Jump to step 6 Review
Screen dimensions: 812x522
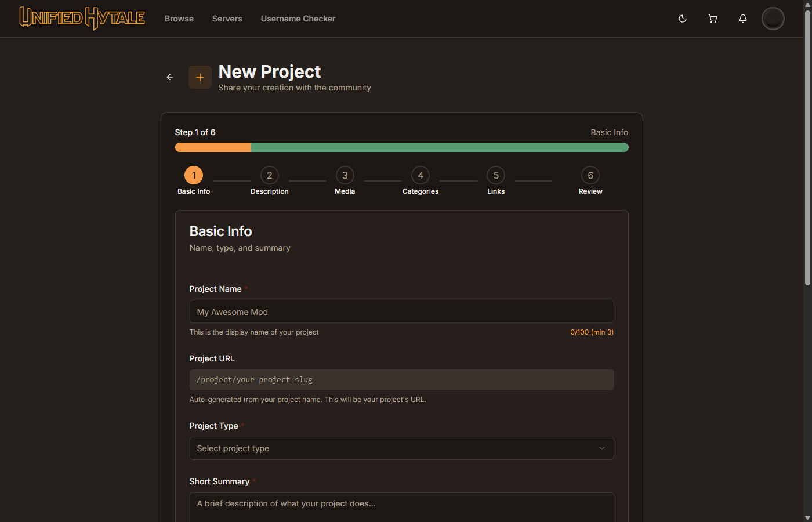point(590,175)
